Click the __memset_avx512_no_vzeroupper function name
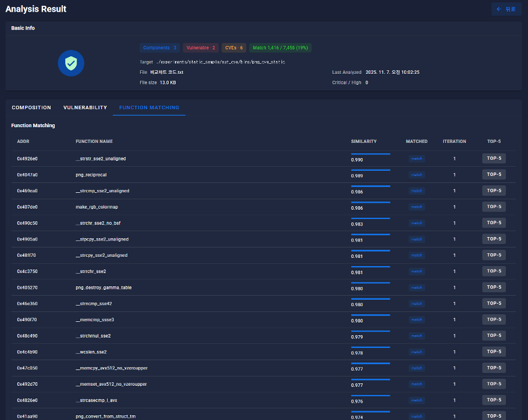 coord(111,385)
